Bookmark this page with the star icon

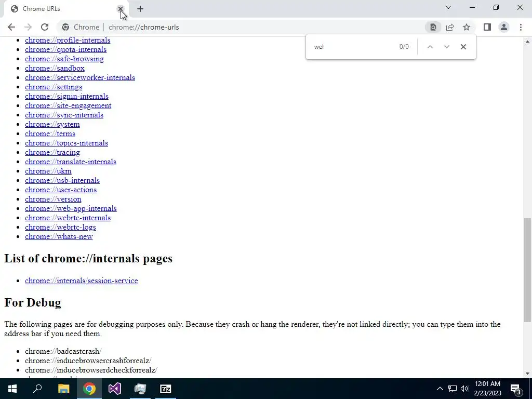(467, 27)
